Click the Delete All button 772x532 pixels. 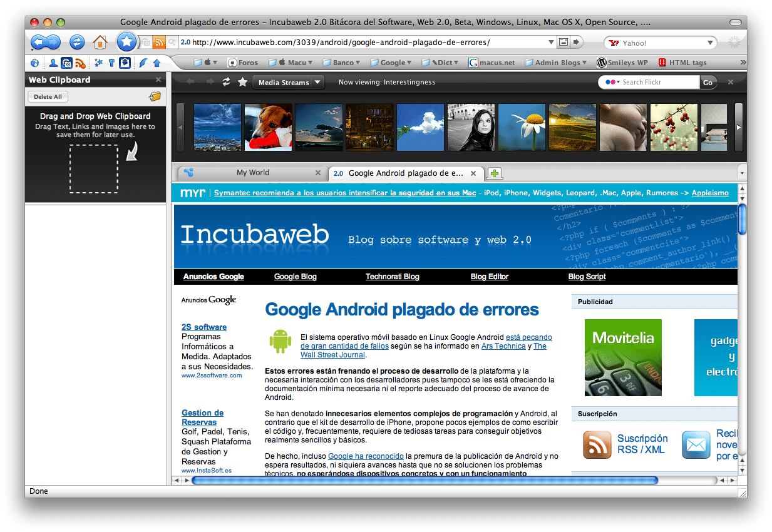tap(48, 97)
